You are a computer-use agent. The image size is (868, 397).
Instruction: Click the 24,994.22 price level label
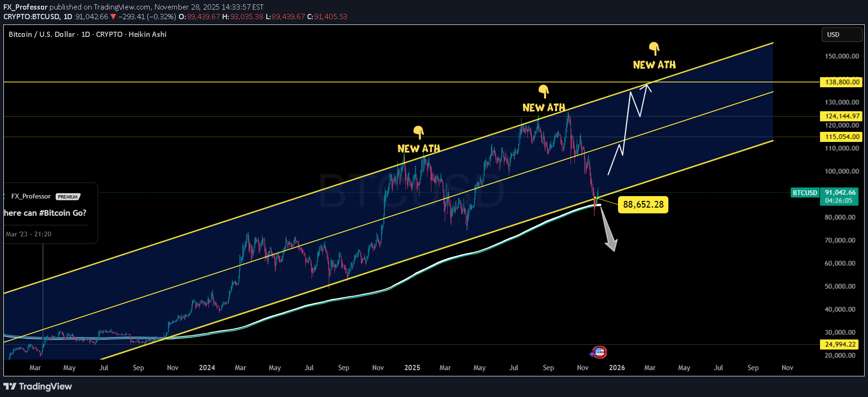coord(840,344)
